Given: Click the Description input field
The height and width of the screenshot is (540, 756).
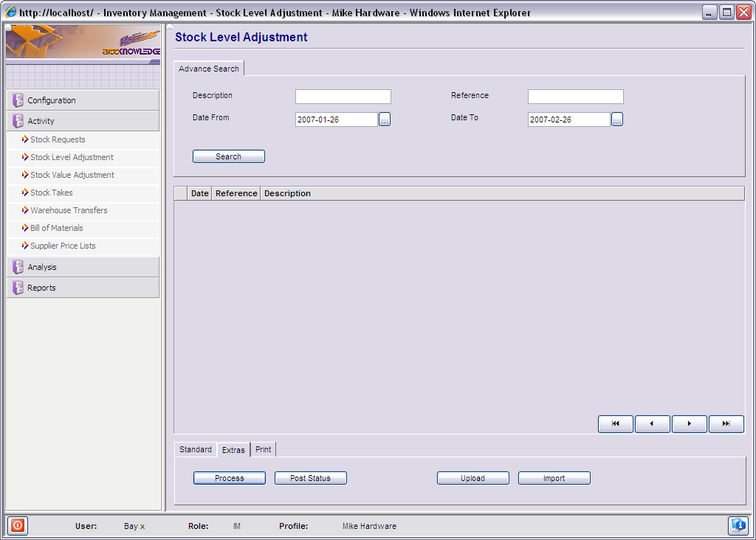Looking at the screenshot, I should tap(343, 97).
